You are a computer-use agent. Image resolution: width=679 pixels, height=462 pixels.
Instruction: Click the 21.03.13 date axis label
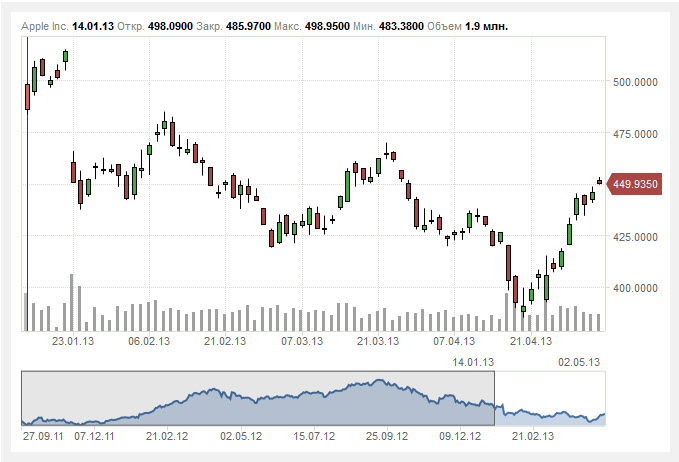[378, 341]
